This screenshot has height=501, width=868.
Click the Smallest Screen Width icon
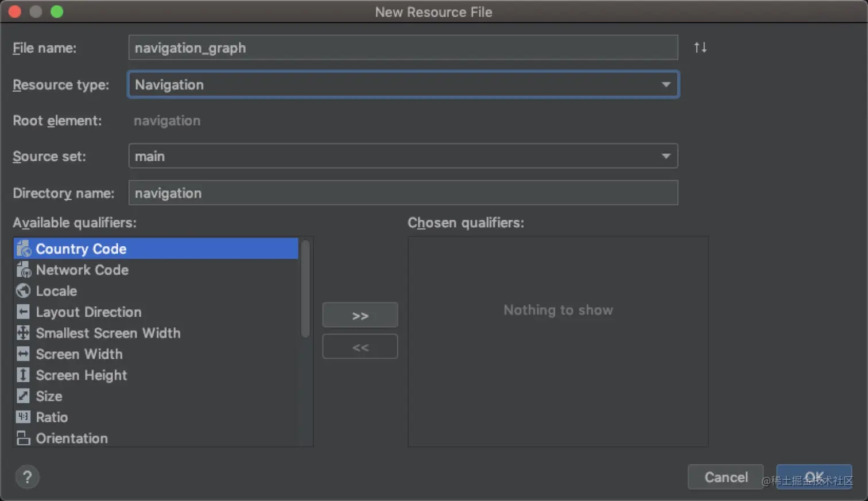(x=24, y=333)
